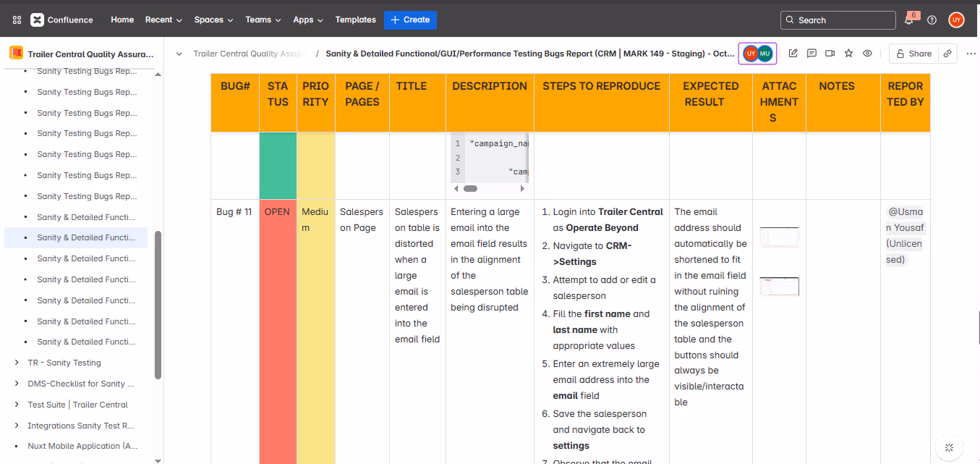Click the page title in breadcrumb
The image size is (980, 464).
click(530, 54)
